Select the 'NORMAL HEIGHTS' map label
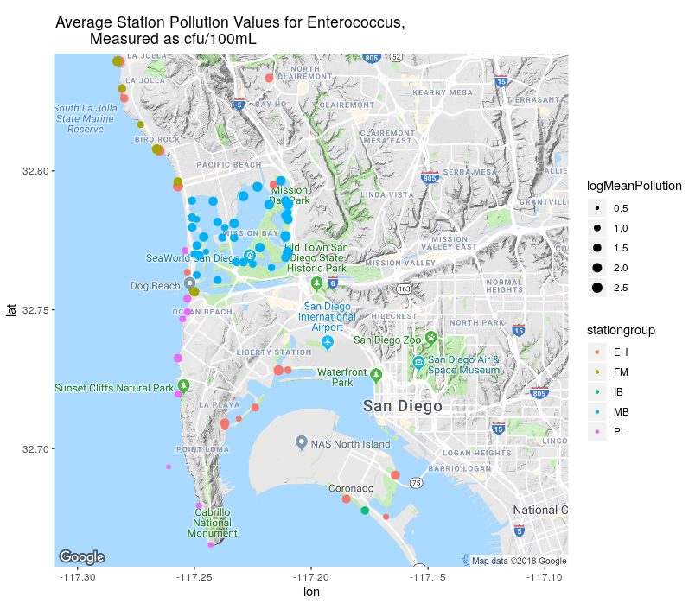 (x=505, y=286)
